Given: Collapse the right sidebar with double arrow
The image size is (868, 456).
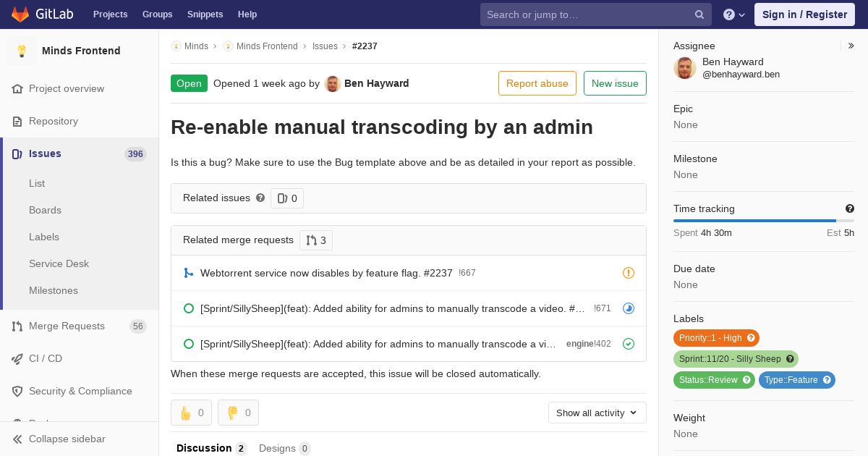Looking at the screenshot, I should (x=851, y=46).
